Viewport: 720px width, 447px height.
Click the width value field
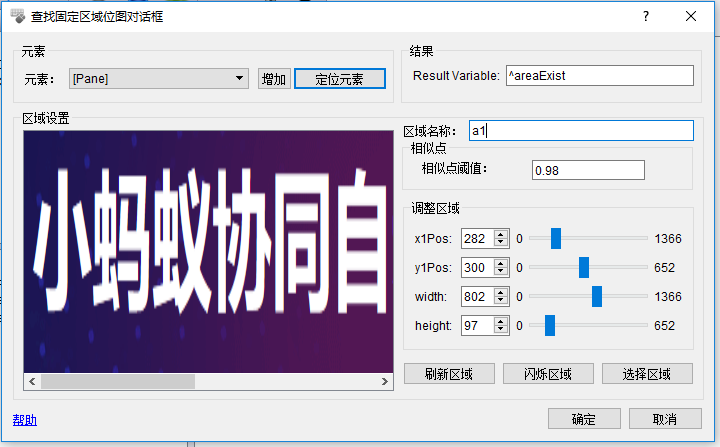click(x=478, y=296)
